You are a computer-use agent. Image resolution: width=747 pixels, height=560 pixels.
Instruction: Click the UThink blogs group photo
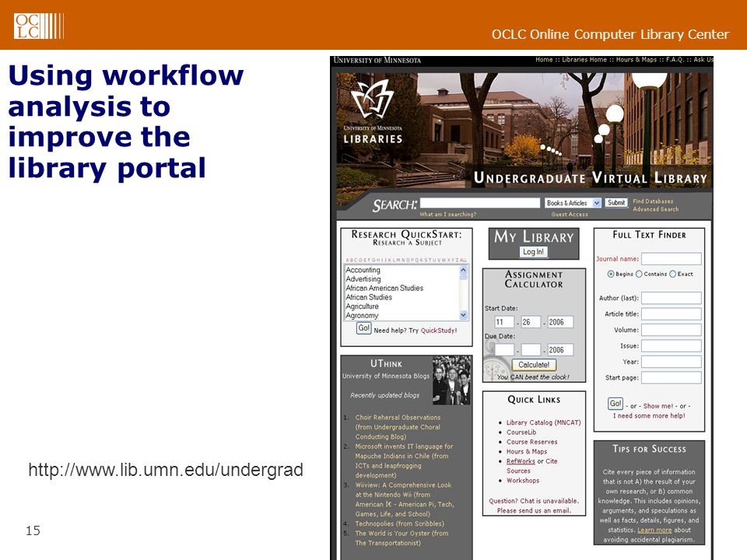[x=451, y=380]
